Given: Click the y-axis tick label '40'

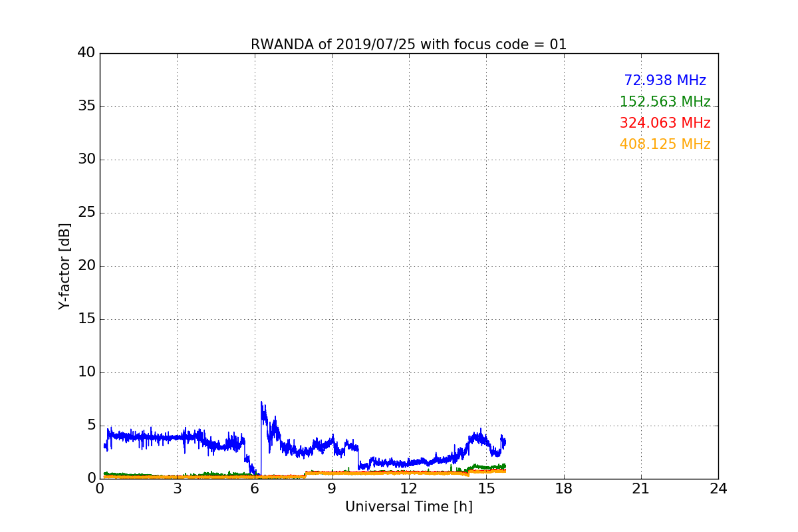Looking at the screenshot, I should (86, 53).
